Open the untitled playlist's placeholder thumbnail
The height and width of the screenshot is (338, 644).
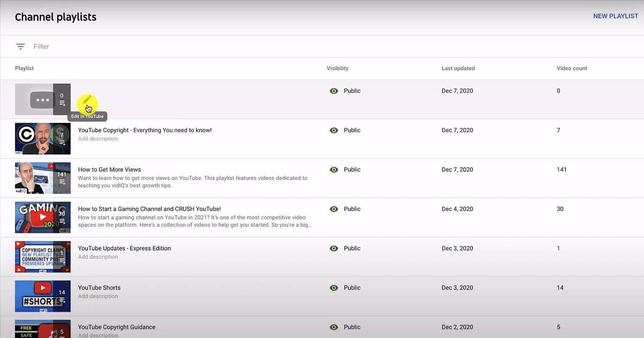click(x=43, y=100)
